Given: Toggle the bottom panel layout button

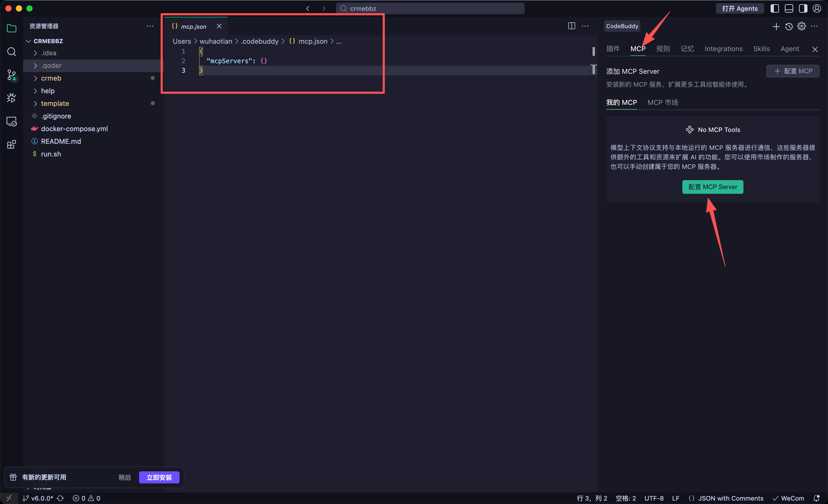Looking at the screenshot, I should [789, 8].
